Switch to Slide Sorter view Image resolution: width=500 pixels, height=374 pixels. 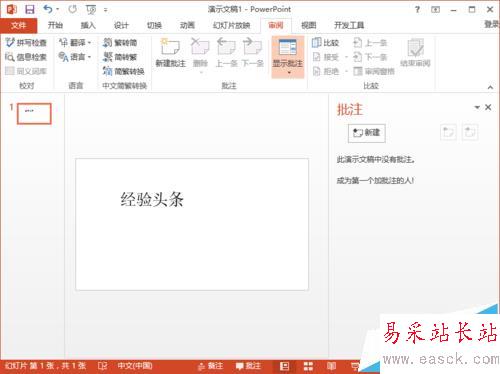pyautogui.click(x=308, y=366)
